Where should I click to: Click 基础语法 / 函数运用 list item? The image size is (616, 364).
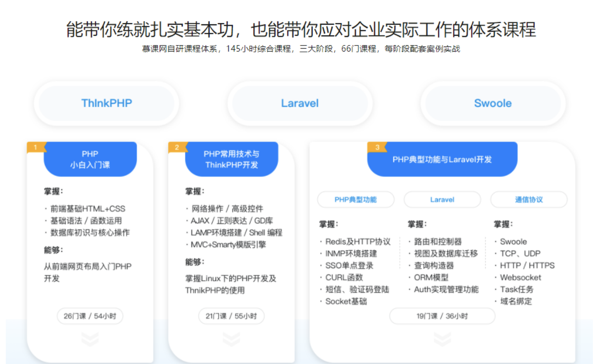coord(86,221)
